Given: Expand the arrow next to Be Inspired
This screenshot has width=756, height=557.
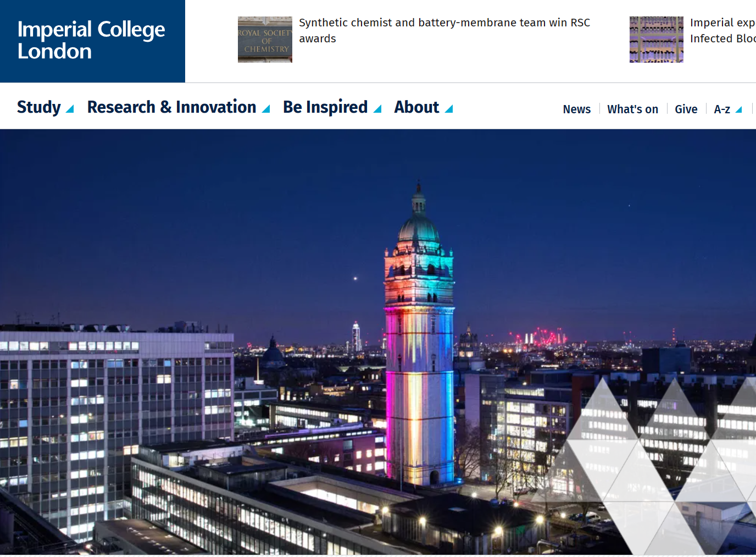Looking at the screenshot, I should 377,109.
